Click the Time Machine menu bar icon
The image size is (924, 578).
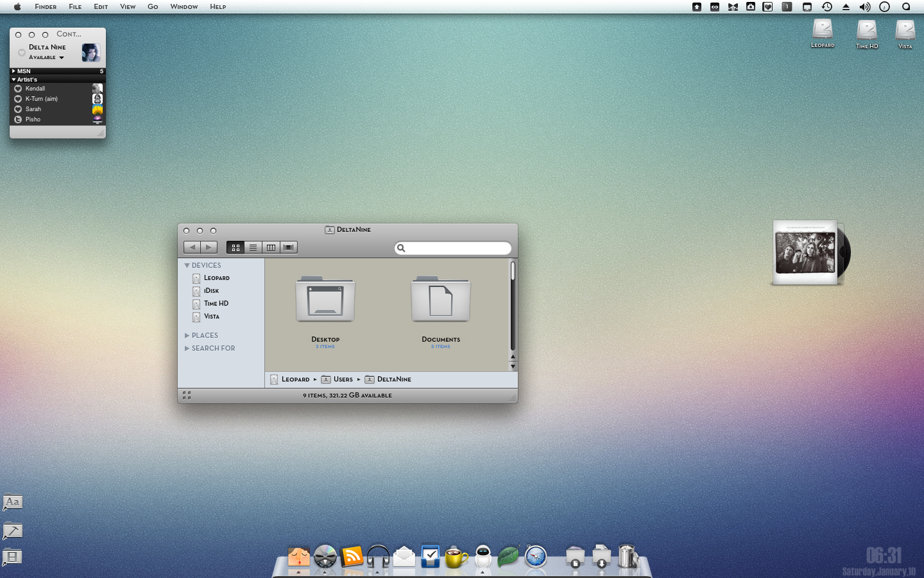click(827, 6)
